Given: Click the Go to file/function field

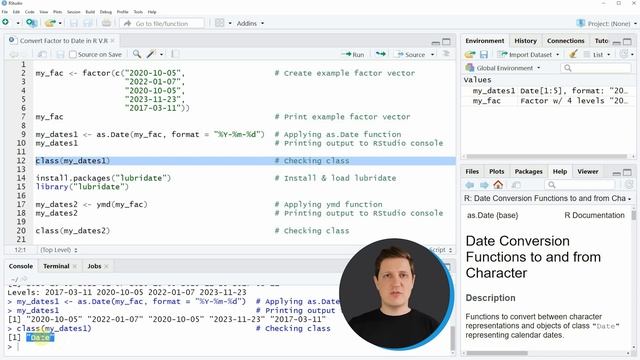Looking at the screenshot, I should coord(162,24).
